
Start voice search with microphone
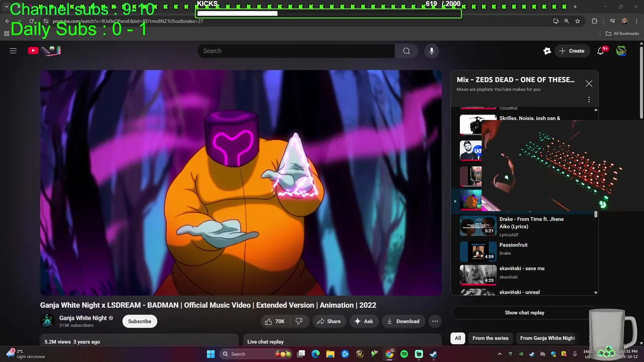[431, 51]
